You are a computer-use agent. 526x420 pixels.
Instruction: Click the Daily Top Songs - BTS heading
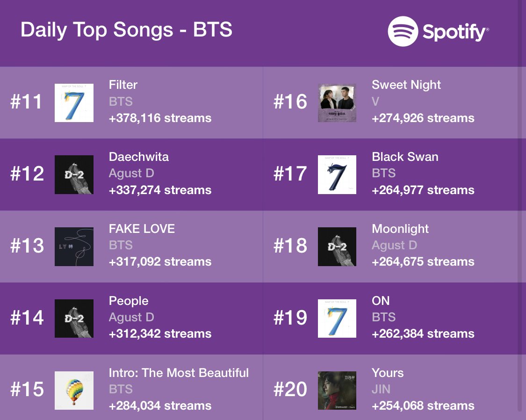pyautogui.click(x=126, y=29)
